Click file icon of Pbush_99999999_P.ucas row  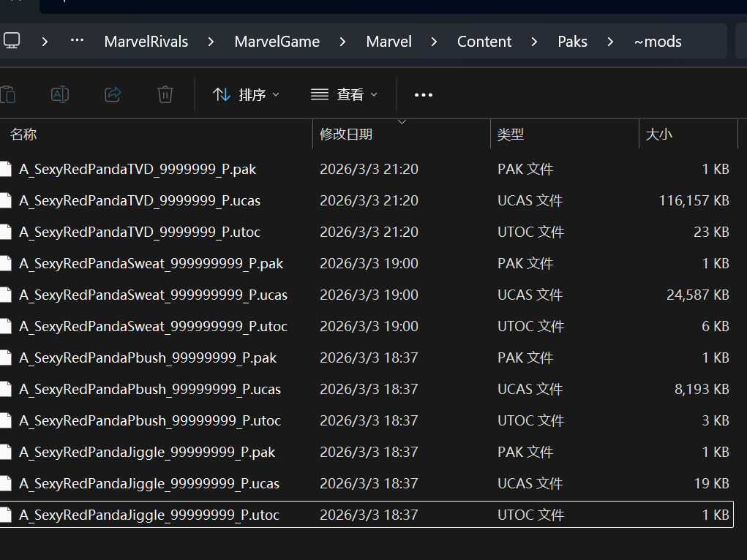click(5, 389)
